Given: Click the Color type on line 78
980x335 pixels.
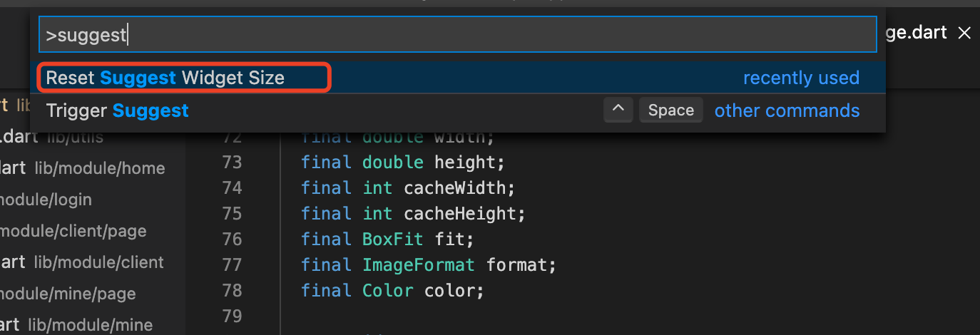Looking at the screenshot, I should point(387,291).
